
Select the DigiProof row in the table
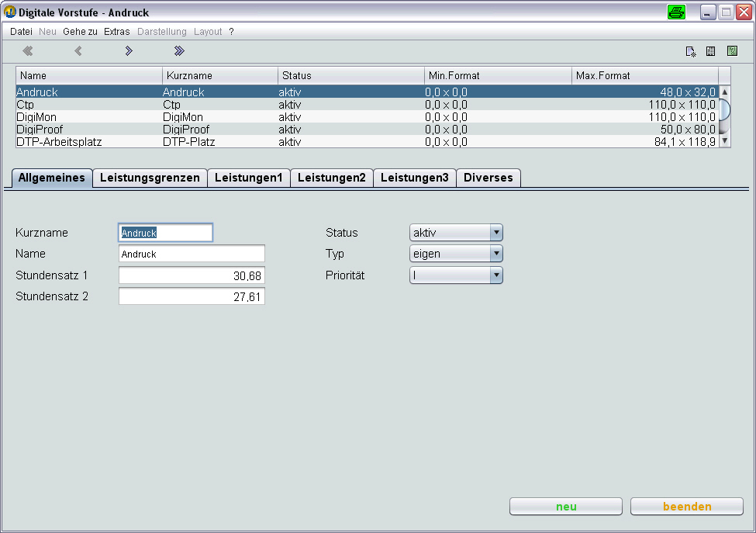click(x=368, y=130)
